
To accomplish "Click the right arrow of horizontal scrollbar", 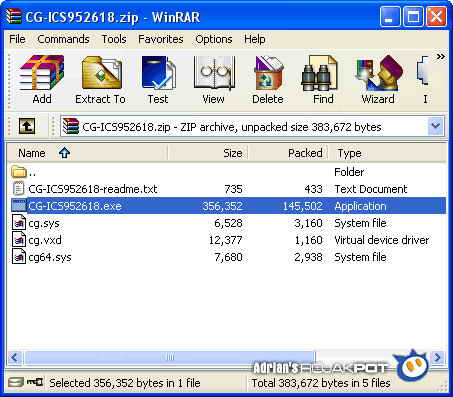I will click(438, 358).
